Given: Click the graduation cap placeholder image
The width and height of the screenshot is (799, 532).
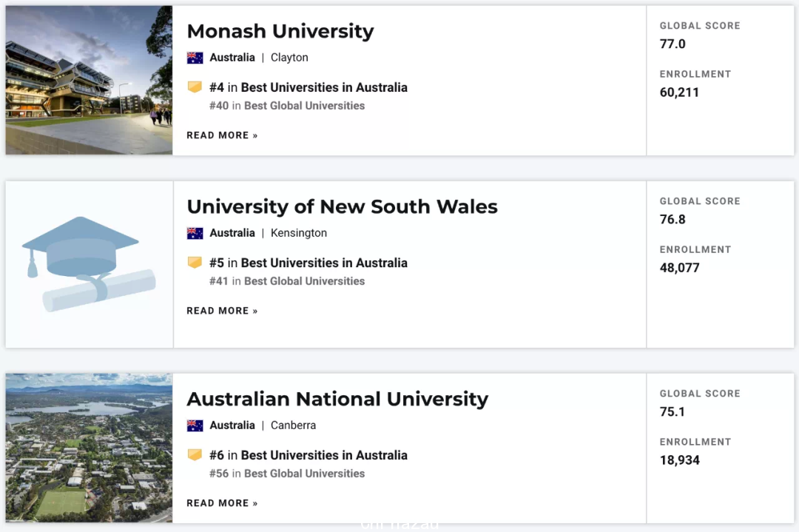Looking at the screenshot, I should [90, 264].
